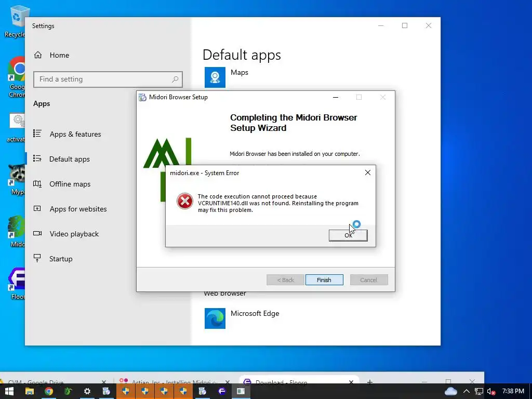
Task: Click the muted volume tray icon
Action: 491,391
